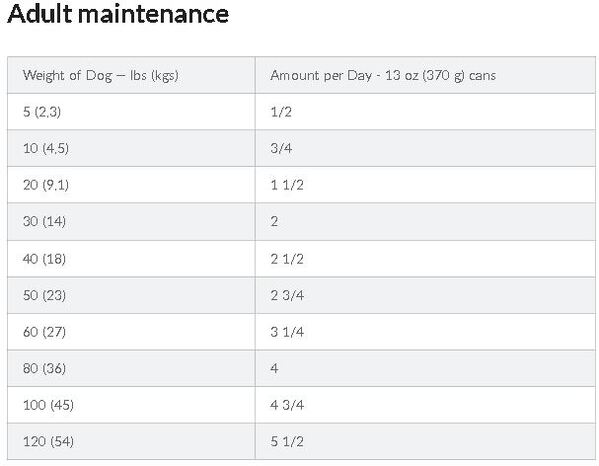Select the 5 1/2 amount cell

point(425,442)
